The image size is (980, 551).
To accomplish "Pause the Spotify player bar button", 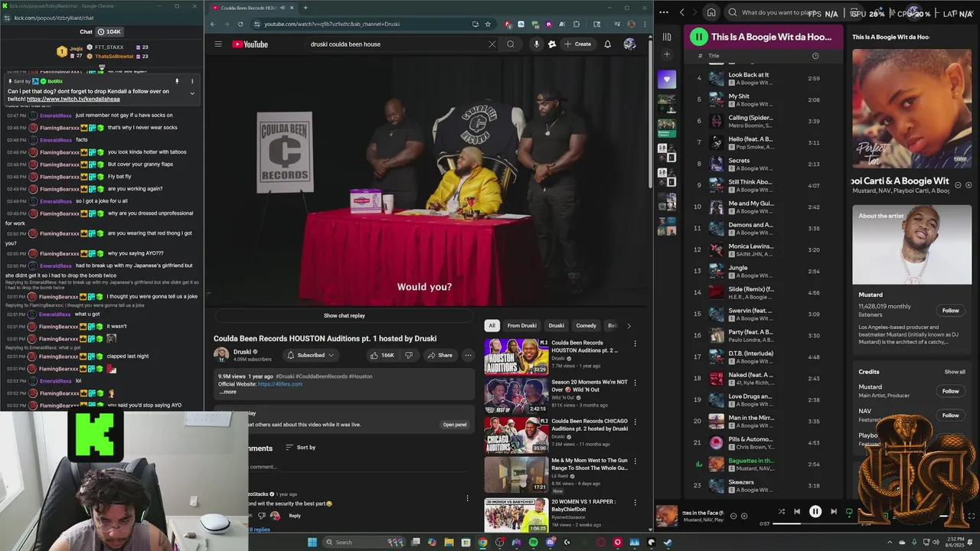I will point(815,512).
